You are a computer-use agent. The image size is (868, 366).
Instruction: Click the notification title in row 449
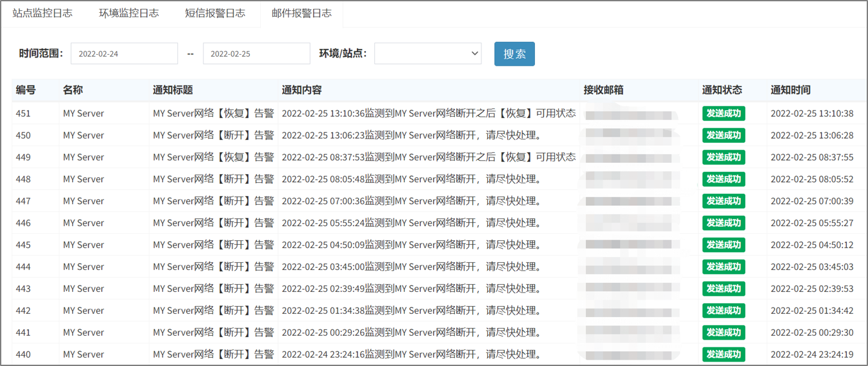pos(213,158)
